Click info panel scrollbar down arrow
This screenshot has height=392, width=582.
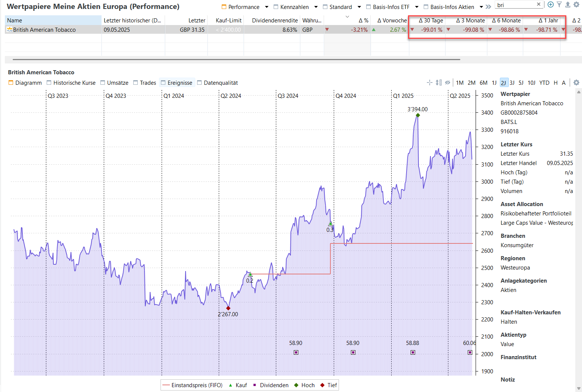tap(579, 388)
